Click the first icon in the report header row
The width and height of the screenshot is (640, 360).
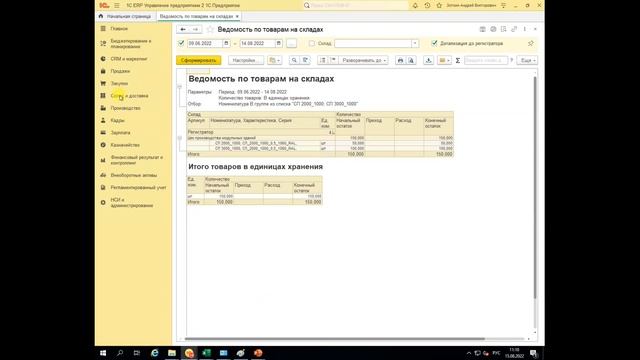[x=482, y=29]
